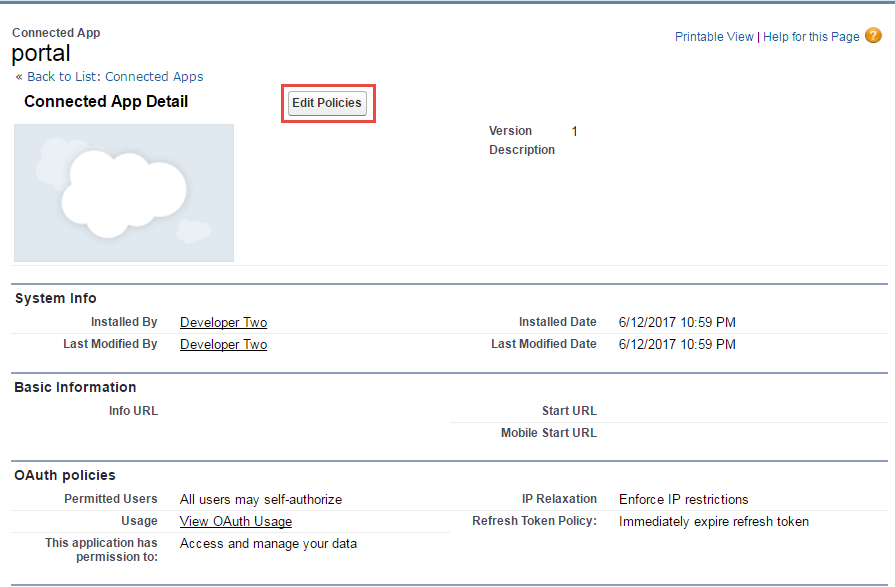The width and height of the screenshot is (895, 587).
Task: Open the Help for this Page link
Action: pos(811,37)
